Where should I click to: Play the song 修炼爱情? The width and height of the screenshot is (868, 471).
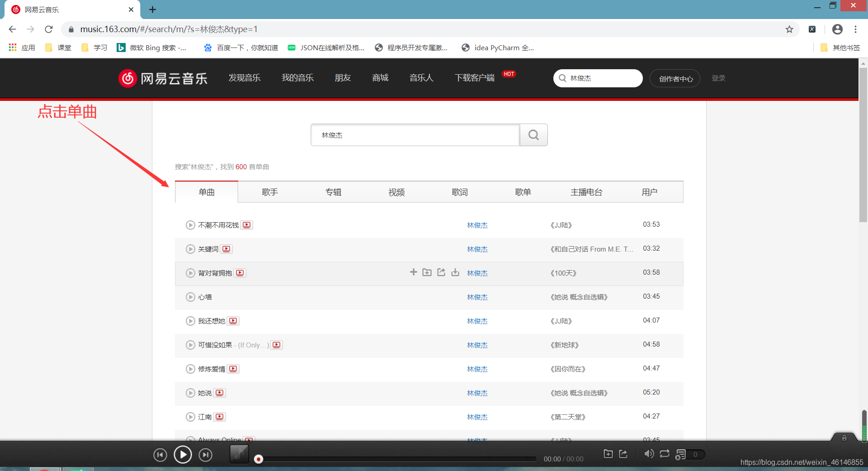(x=190, y=369)
